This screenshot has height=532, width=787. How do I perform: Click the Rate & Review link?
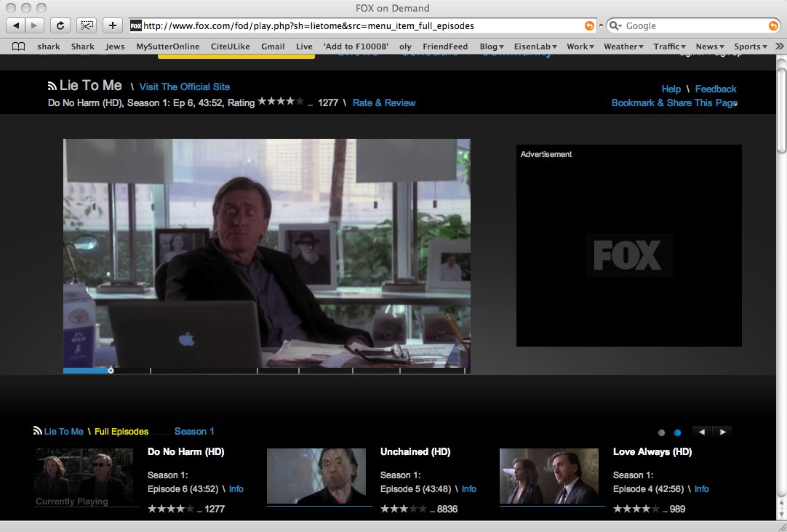click(x=383, y=103)
